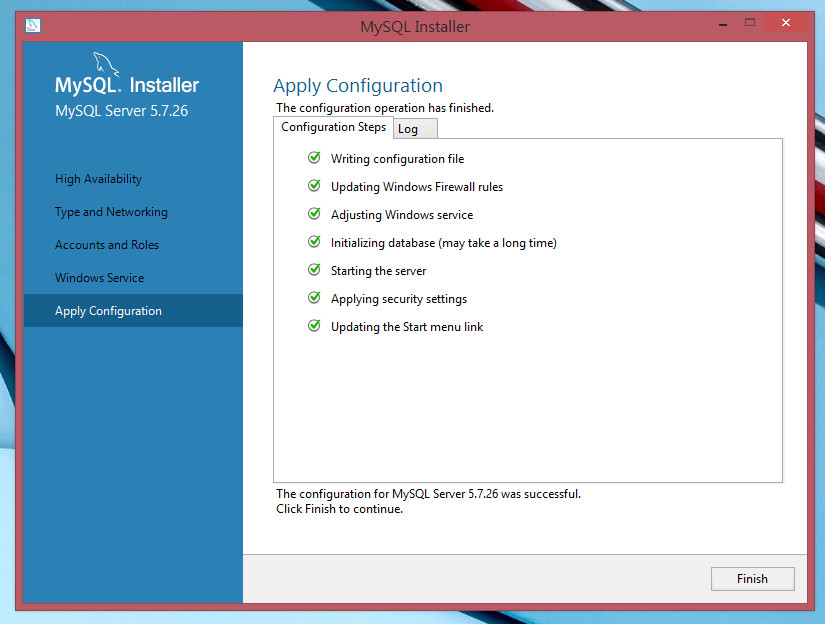Select Apply Configuration step in sidebar
The width and height of the screenshot is (825, 624).
coord(133,310)
